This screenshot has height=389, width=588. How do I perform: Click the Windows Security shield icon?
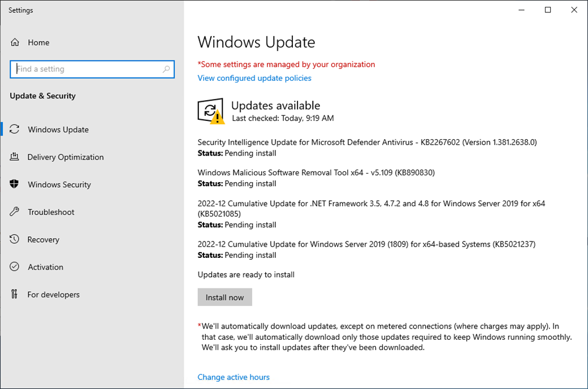coord(15,184)
